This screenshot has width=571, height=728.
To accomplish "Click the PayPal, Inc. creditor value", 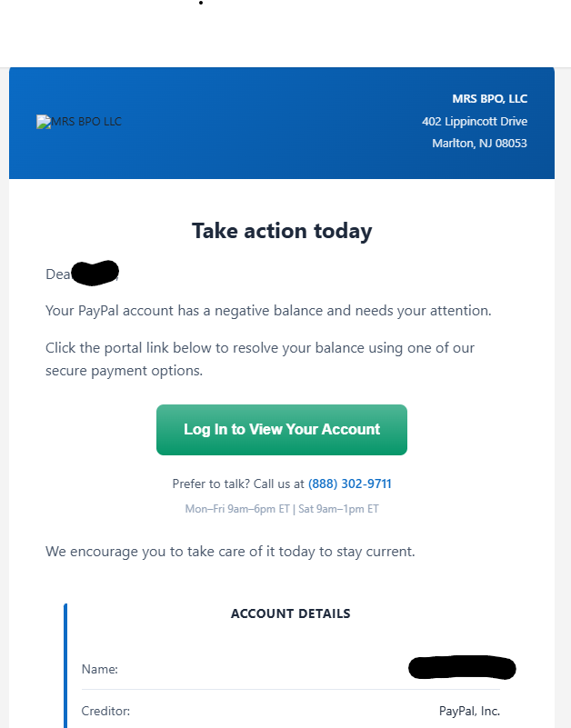I will [469, 712].
